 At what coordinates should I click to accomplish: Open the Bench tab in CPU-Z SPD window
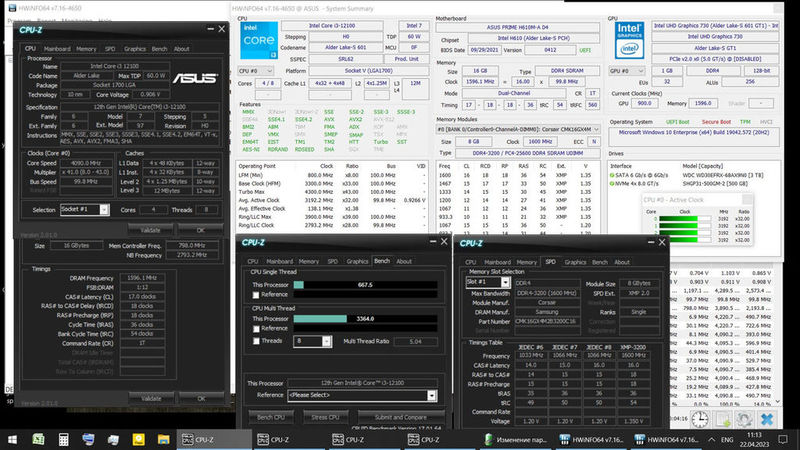pyautogui.click(x=600, y=262)
